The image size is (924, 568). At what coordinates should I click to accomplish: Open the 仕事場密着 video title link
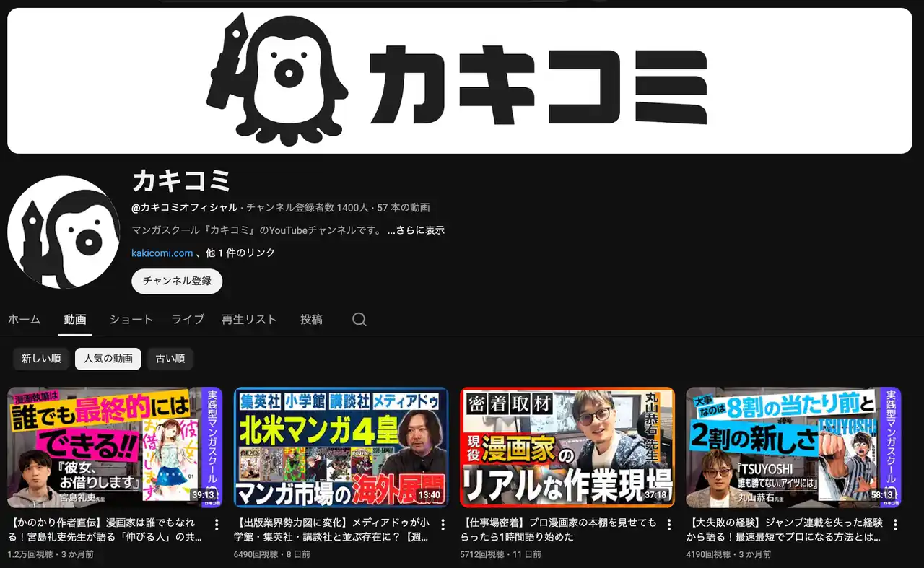[x=557, y=530]
